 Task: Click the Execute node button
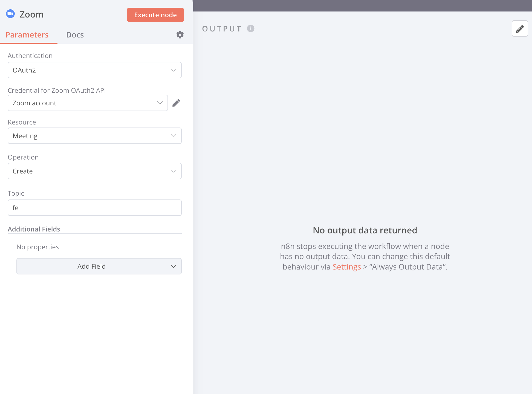pyautogui.click(x=155, y=15)
